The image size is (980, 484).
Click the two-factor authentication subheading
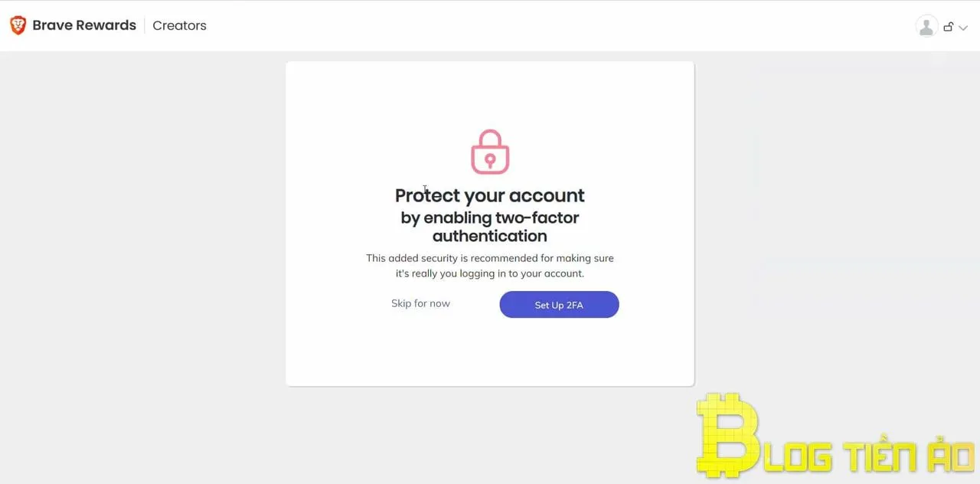coord(490,227)
